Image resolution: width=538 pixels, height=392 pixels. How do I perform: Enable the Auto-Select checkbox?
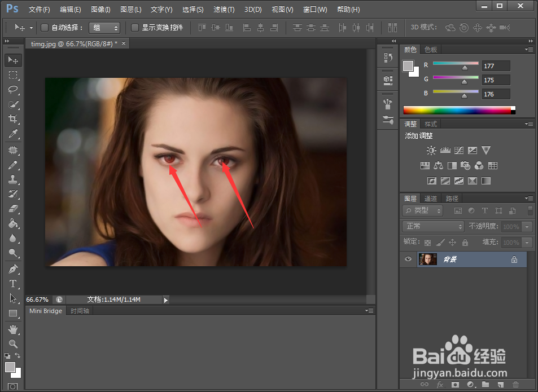[x=45, y=28]
